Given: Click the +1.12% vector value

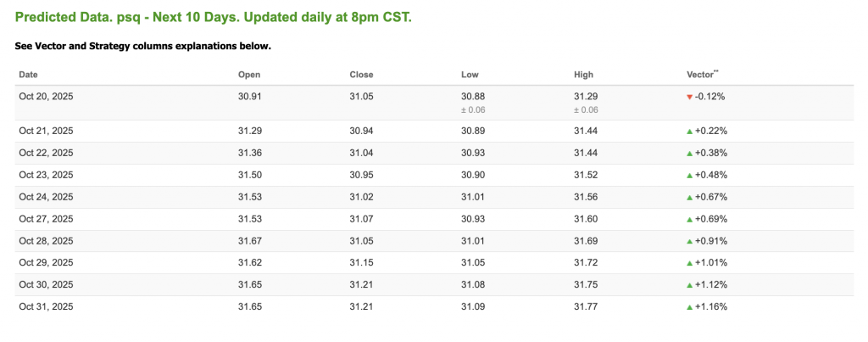Looking at the screenshot, I should (x=710, y=284).
